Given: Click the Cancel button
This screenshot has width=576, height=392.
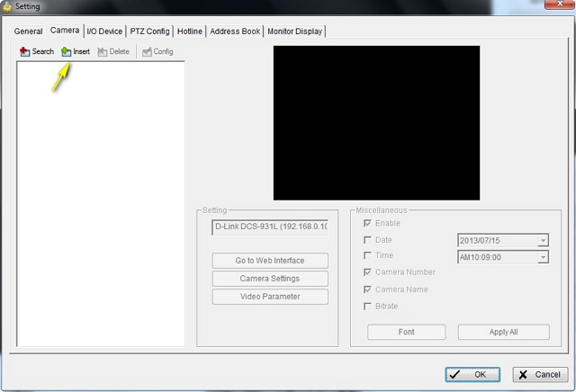Looking at the screenshot, I should coord(540,374).
